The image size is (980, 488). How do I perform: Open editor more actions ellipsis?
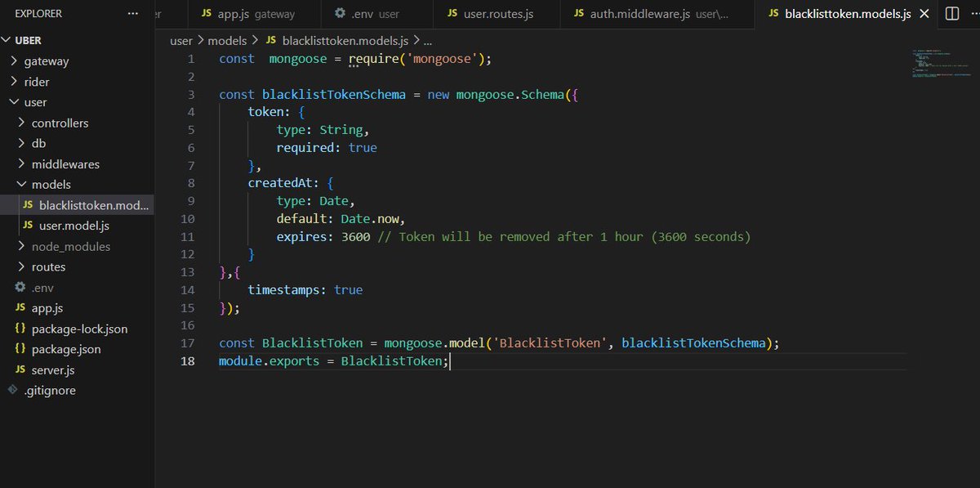click(x=975, y=14)
